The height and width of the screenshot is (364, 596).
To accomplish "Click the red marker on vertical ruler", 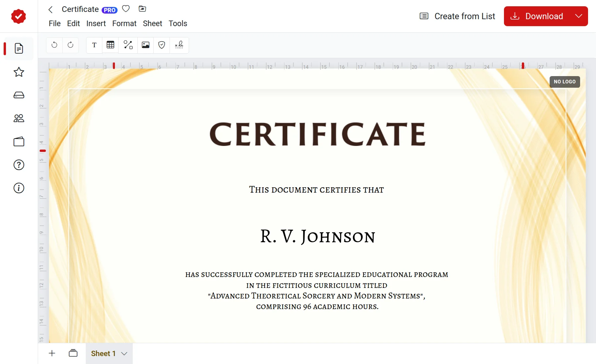I will pos(43,151).
